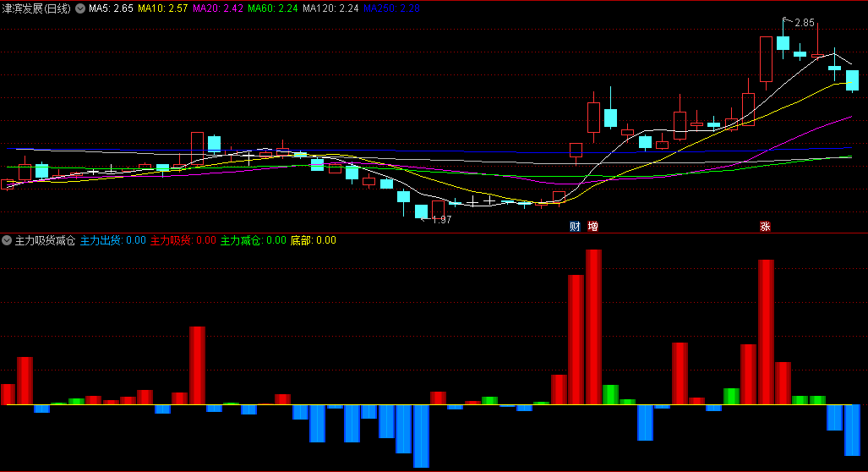Click the 增 event marker
Screen dimensions: 868x472
[x=592, y=226]
